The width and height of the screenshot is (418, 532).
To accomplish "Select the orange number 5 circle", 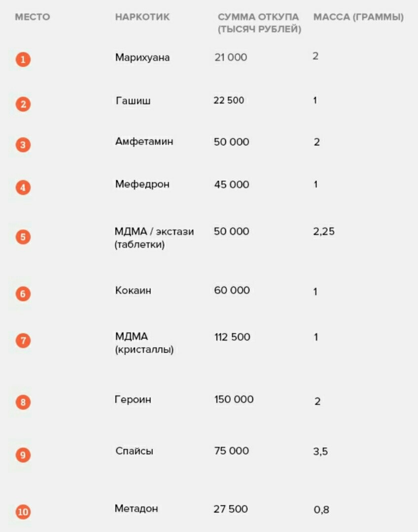I will pos(23,237).
